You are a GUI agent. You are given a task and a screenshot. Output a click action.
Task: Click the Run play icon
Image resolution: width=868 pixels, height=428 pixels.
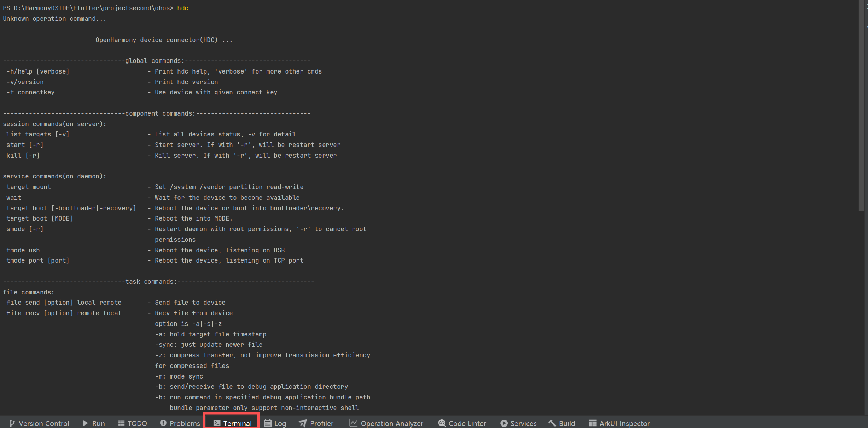point(85,423)
